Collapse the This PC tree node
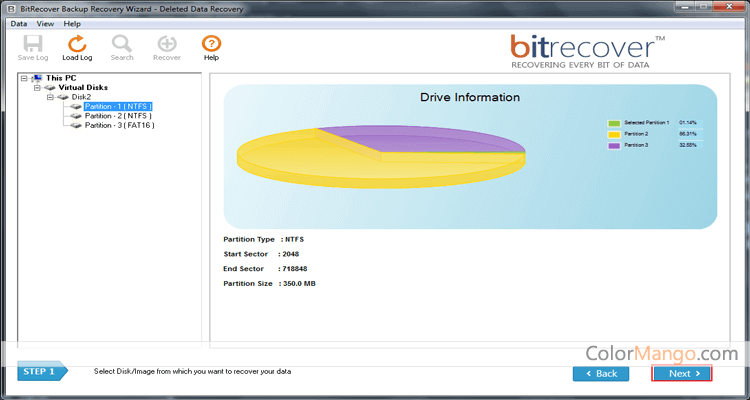The width and height of the screenshot is (750, 400). coord(24,78)
